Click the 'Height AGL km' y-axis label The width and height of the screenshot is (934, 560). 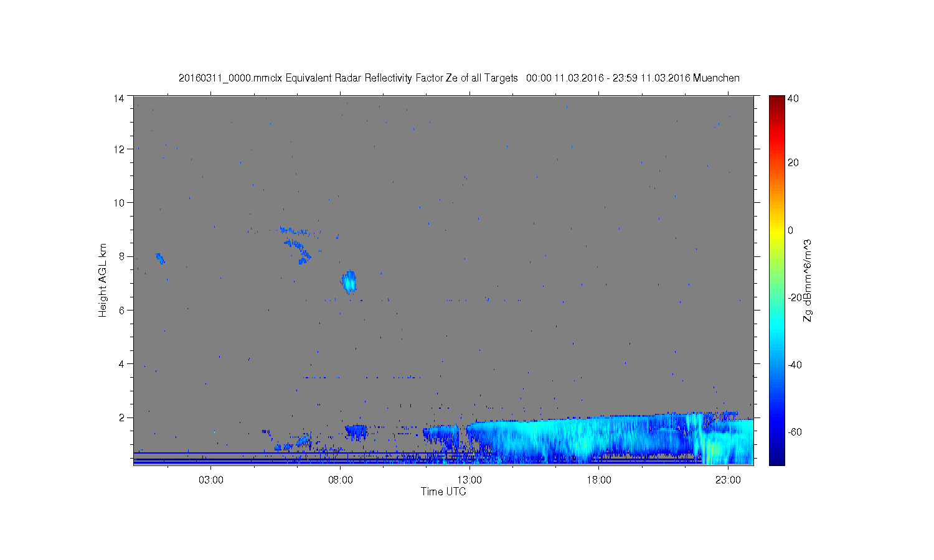tap(102, 280)
